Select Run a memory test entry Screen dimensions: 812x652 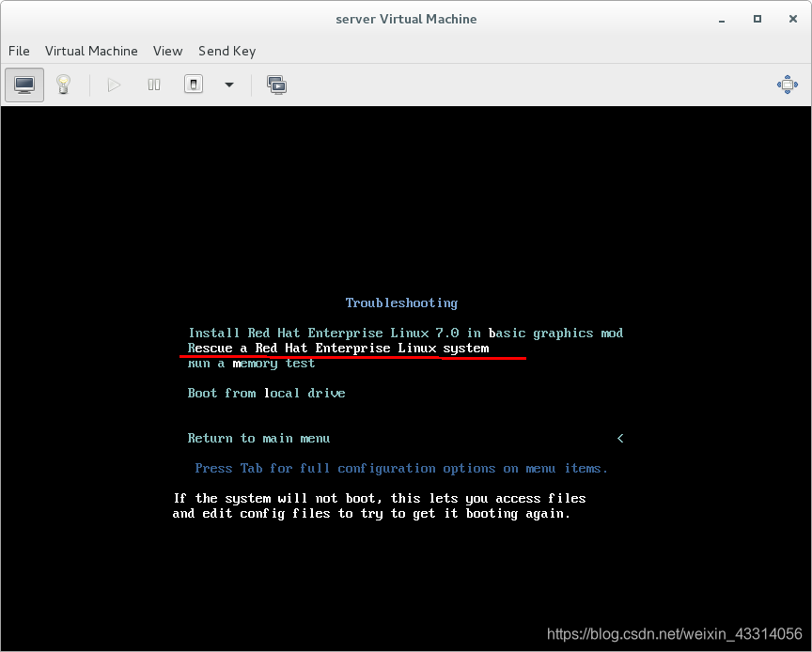coord(251,364)
